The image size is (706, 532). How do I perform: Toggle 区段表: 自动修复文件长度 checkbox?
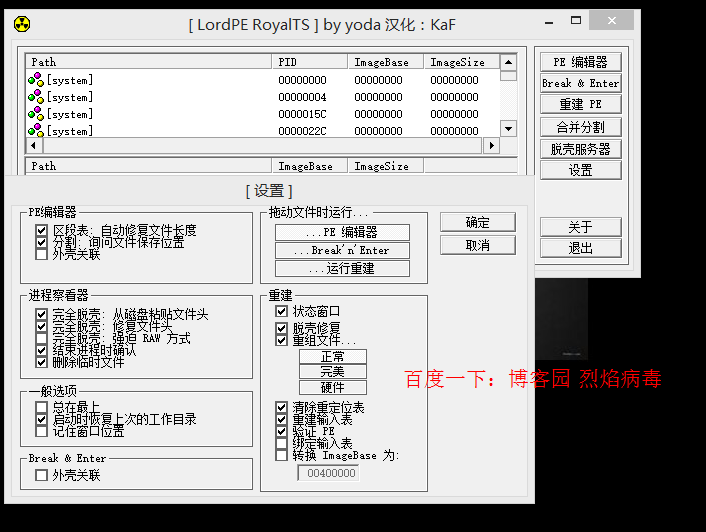coord(41,230)
